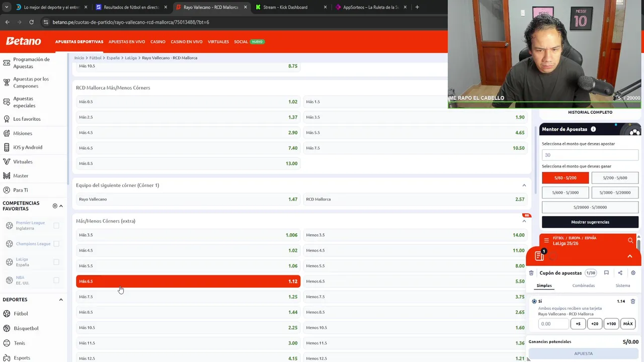Viewport: 644px width, 362px height.
Task: Show Mentor de Apuestas info icon
Action: (x=593, y=129)
